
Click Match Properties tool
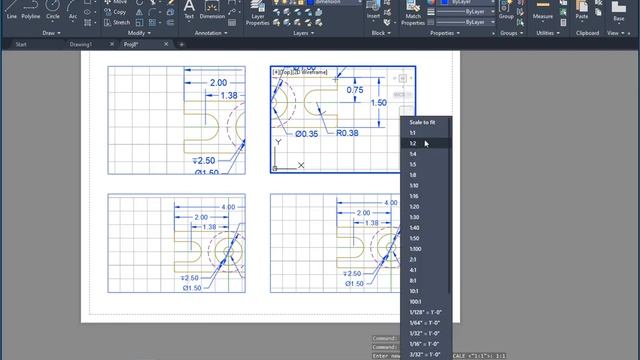tap(413, 13)
